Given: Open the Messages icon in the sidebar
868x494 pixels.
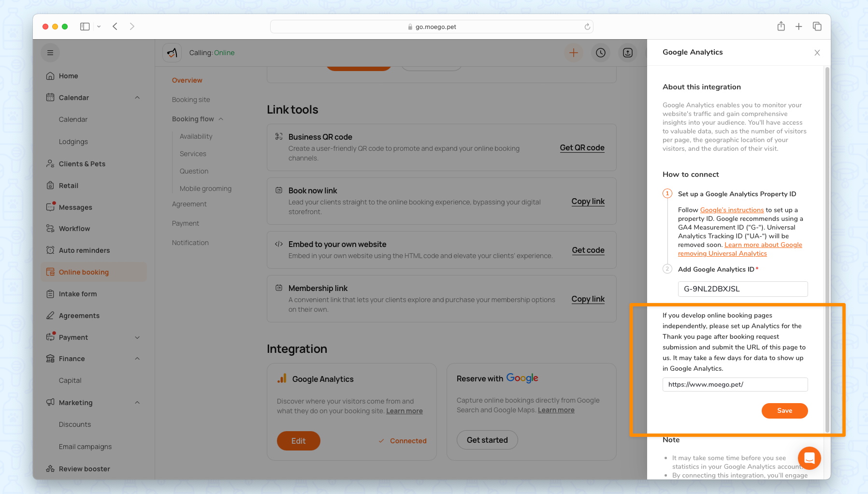Looking at the screenshot, I should click(x=50, y=207).
